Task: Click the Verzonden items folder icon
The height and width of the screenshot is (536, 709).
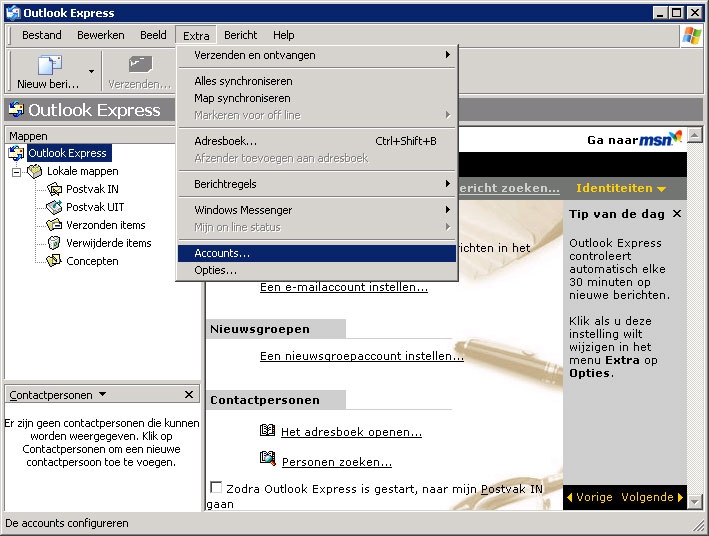Action: point(54,225)
